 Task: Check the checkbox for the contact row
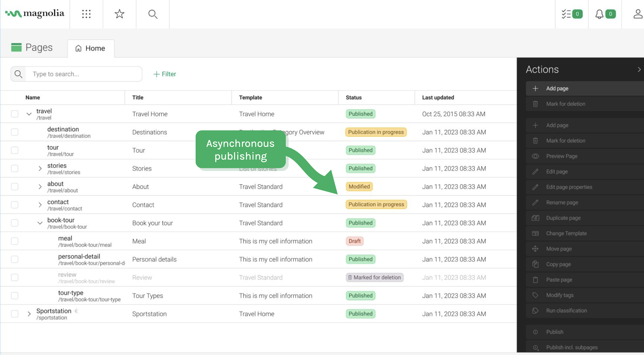click(x=15, y=204)
